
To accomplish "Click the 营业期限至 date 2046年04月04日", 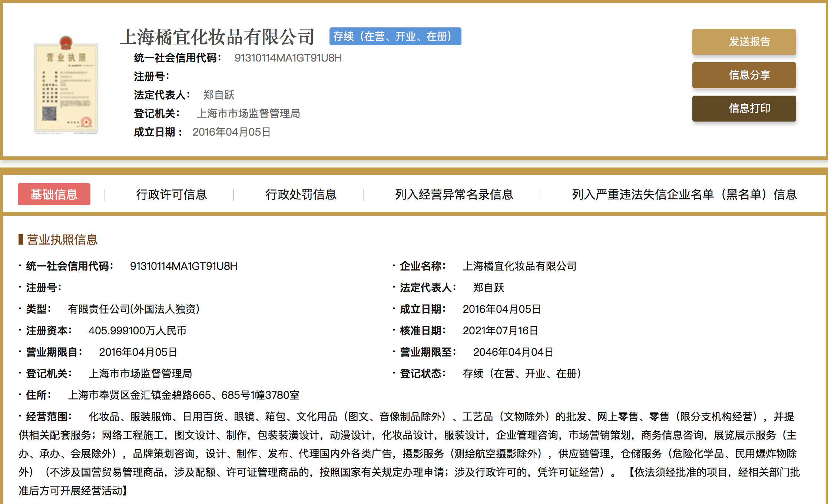I will pos(513,352).
